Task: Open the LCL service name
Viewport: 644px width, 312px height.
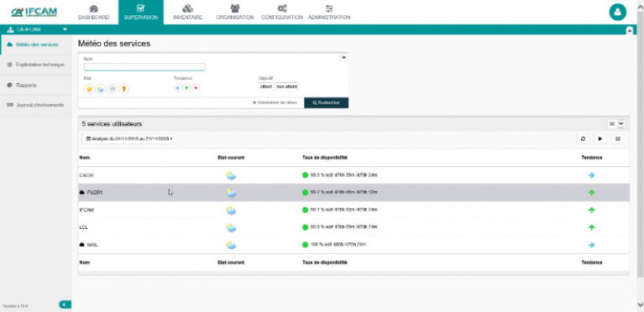Action: [84, 227]
